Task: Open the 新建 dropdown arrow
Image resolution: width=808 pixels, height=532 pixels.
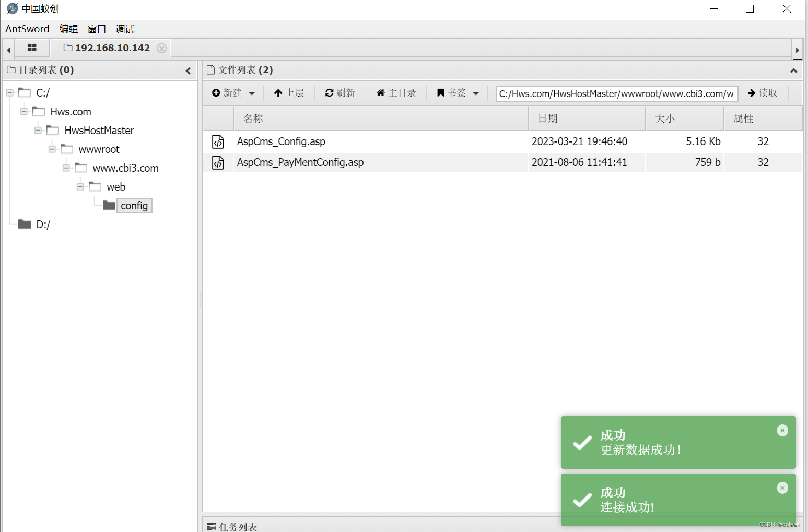Action: pos(252,93)
